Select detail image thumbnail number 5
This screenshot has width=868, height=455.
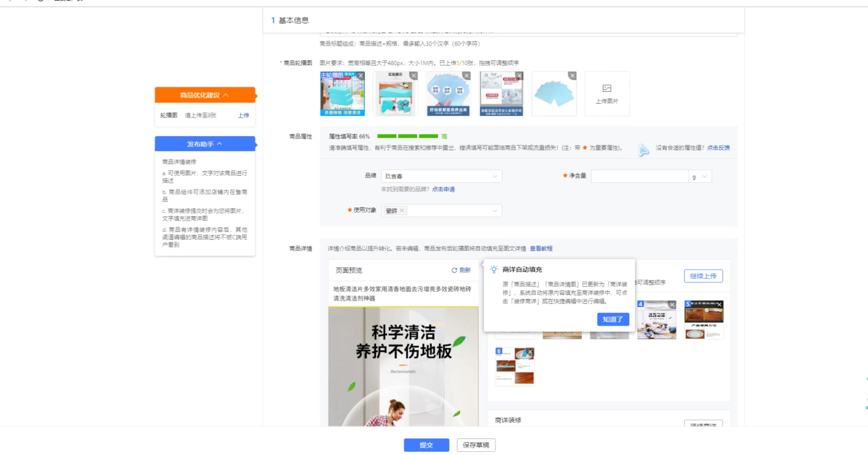coord(704,320)
